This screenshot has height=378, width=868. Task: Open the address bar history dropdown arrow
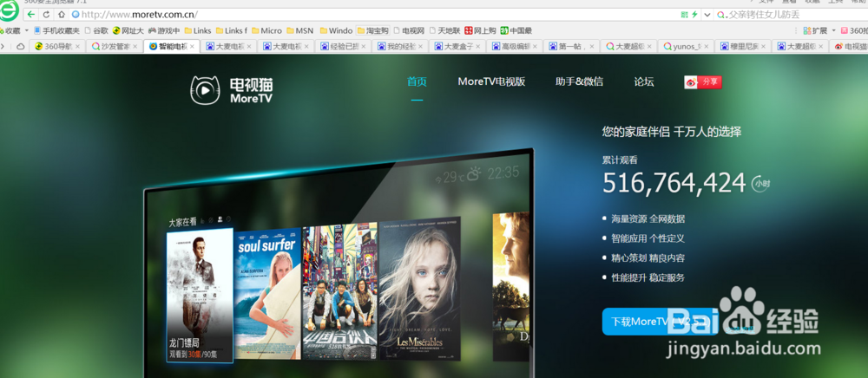click(x=707, y=15)
